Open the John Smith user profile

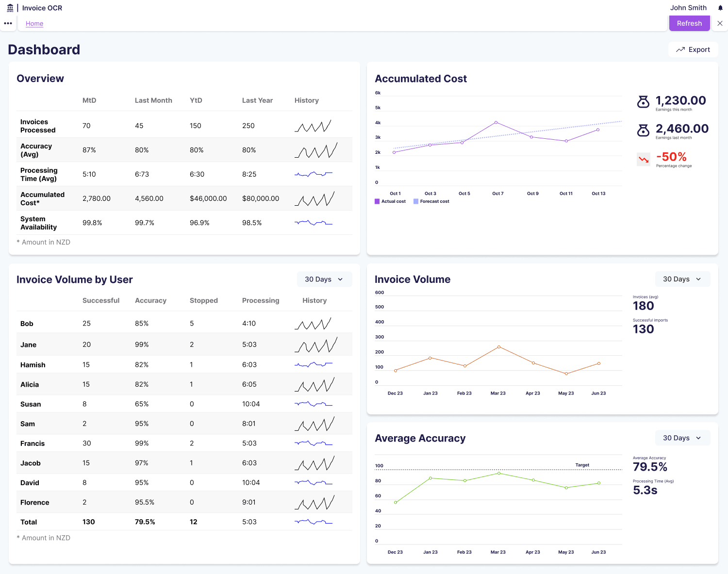pyautogui.click(x=688, y=8)
